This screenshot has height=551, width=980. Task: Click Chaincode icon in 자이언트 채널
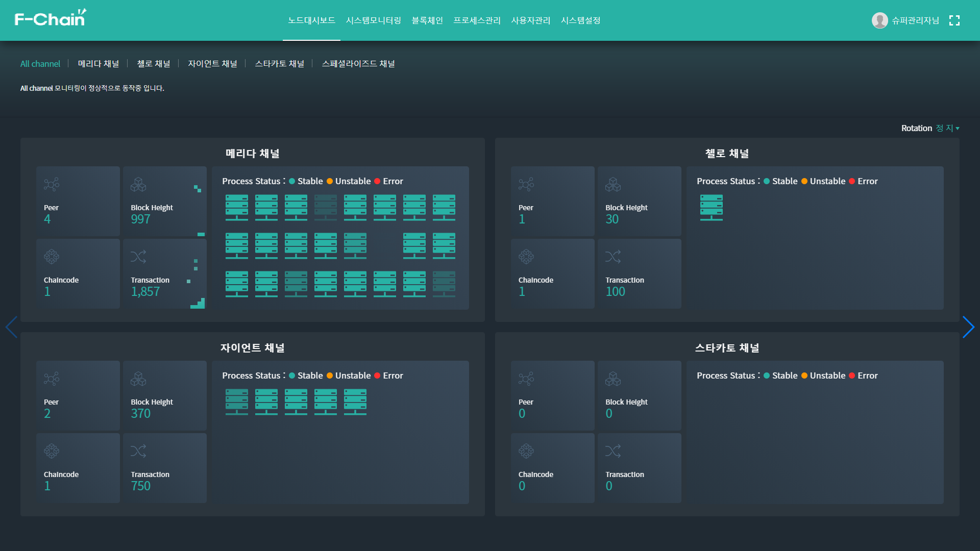[52, 451]
